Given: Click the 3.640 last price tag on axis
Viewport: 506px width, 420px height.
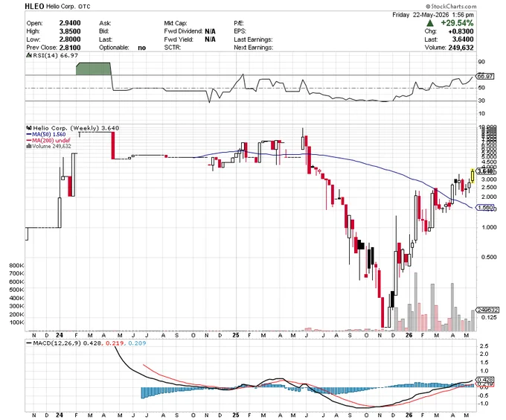Looking at the screenshot, I should (485, 171).
